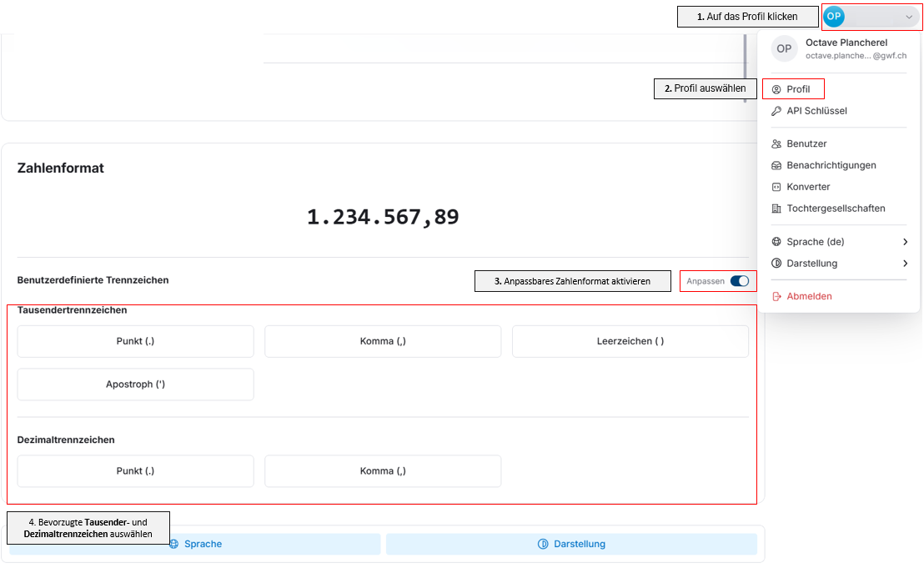Expand the profile dropdown chevron
924x568 pixels.
coord(909,17)
